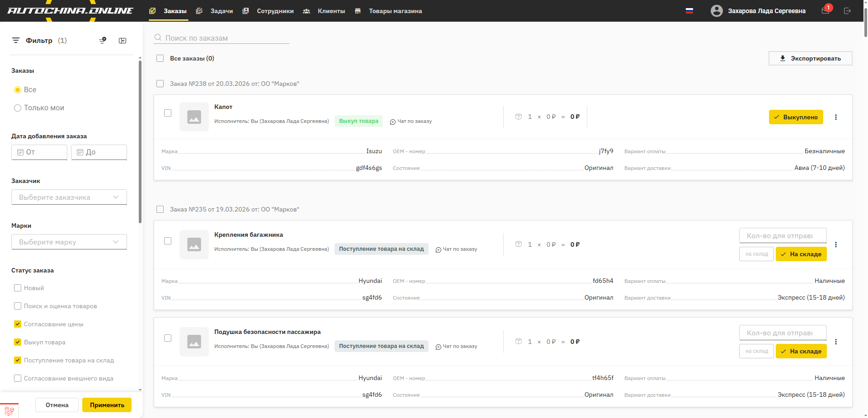
Task: Uncheck Поступление товара на склад status filter
Action: tap(18, 360)
